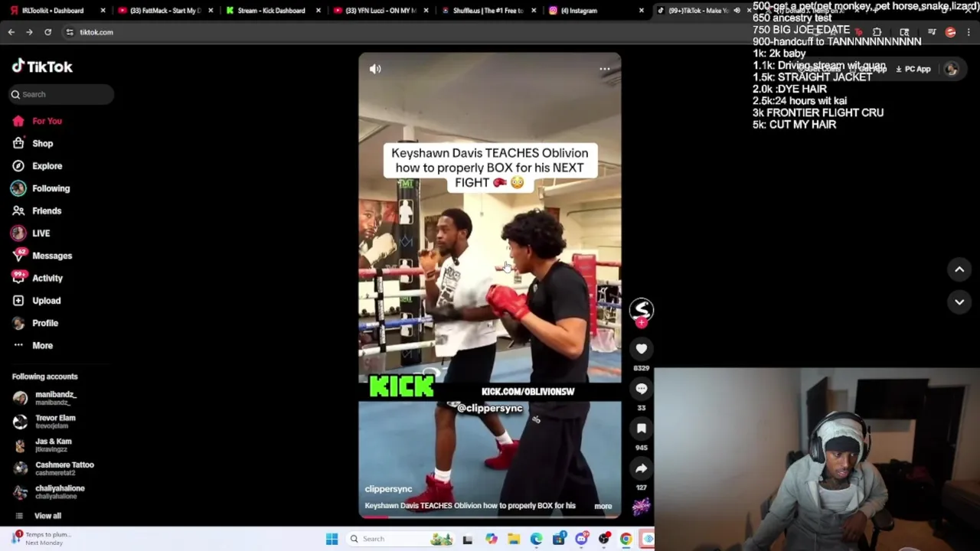Open Copilot from the taskbar
Screen dimensions: 980x551
click(492, 539)
